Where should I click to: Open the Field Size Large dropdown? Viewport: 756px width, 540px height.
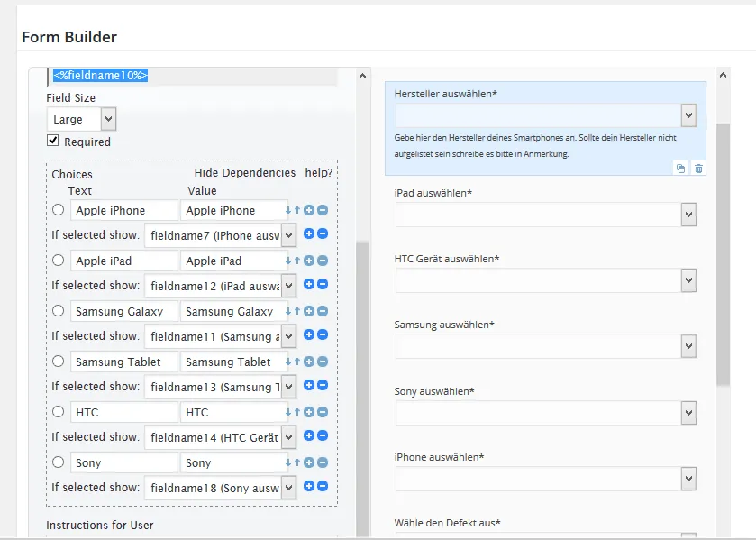pos(81,119)
